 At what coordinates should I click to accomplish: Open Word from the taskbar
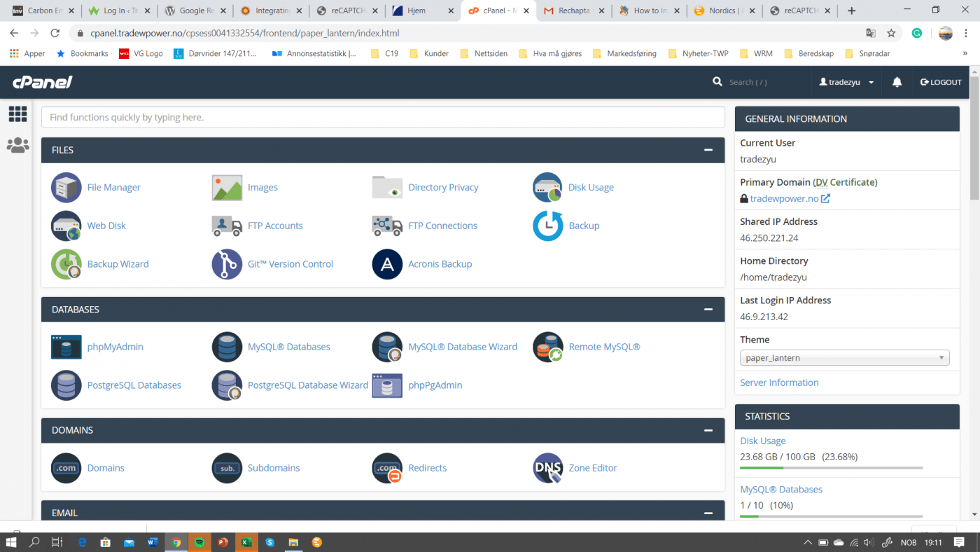click(x=153, y=542)
